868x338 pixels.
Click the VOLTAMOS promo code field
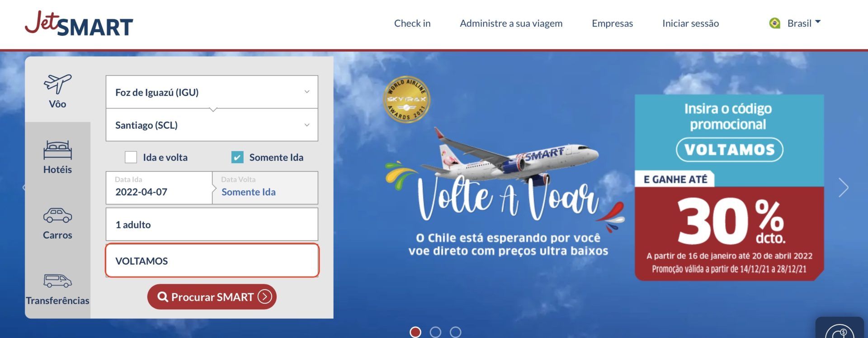point(212,261)
